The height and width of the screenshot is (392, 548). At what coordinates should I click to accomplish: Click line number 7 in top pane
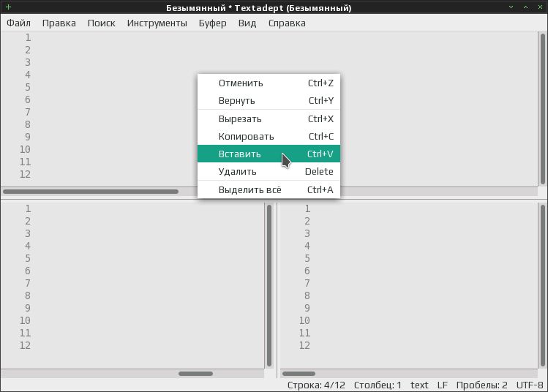point(28,112)
